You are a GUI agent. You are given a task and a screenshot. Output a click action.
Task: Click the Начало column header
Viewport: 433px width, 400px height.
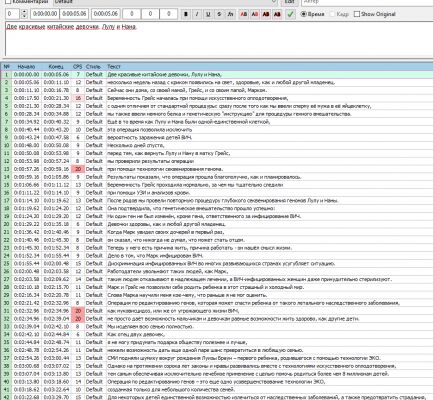coord(27,67)
